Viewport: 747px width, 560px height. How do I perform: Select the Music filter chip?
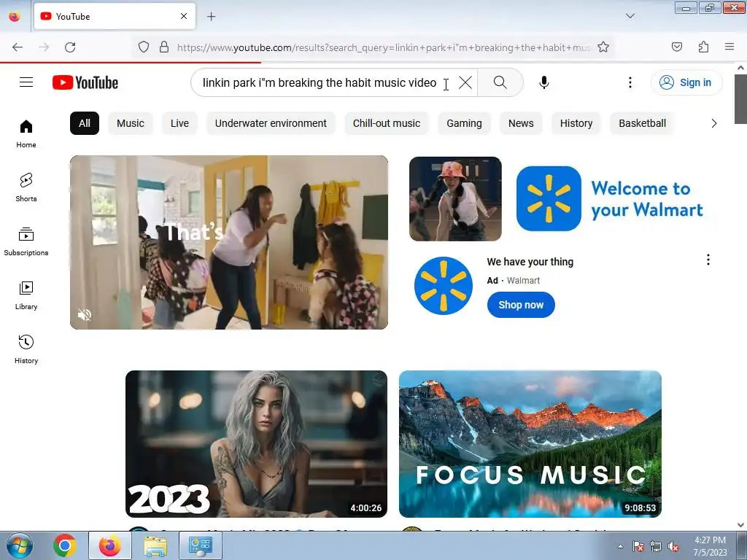(131, 123)
